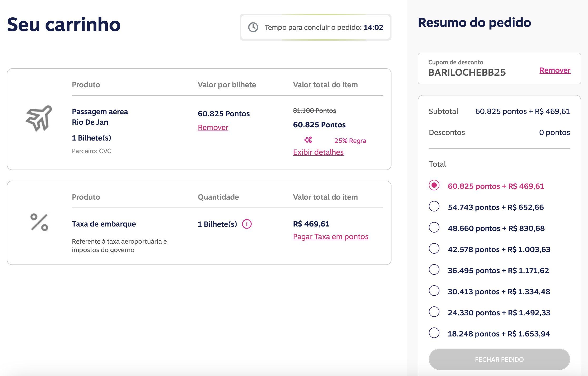Click the Descontos value 0 pontos
The width and height of the screenshot is (588, 376).
click(x=554, y=132)
